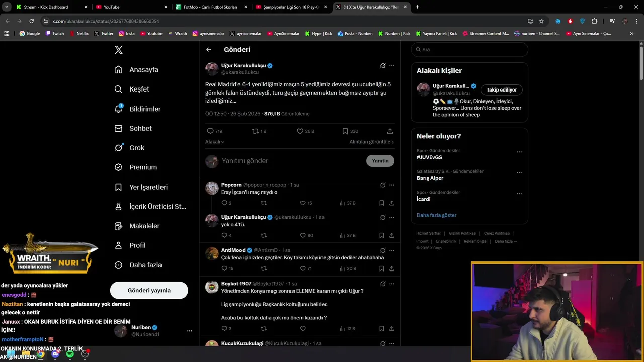
Task: View analytics of AntiMood's reply
Action: [348, 269]
